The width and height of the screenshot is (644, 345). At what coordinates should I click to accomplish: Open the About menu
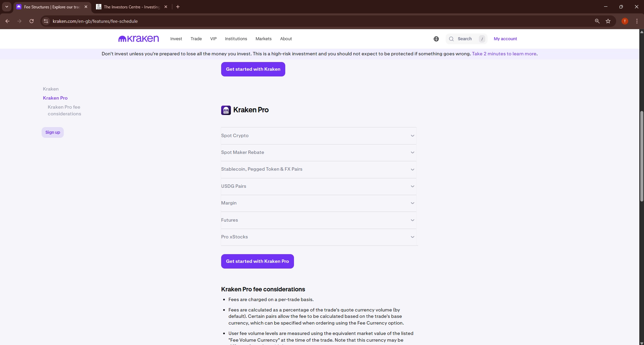click(x=286, y=39)
